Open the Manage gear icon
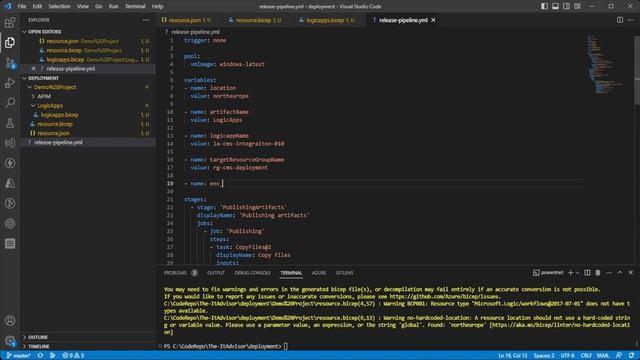Screen dimensions: 640x360 (10, 340)
